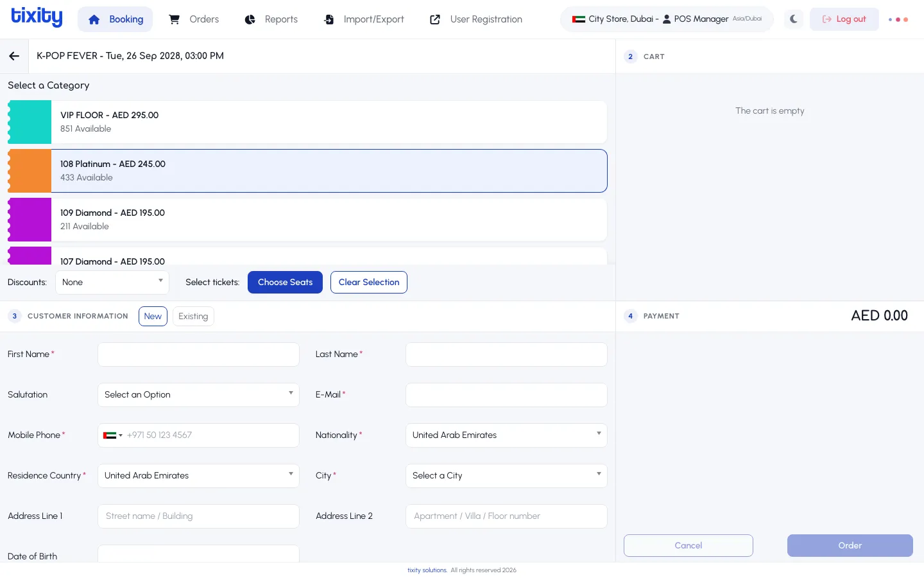Open the Orders tab
Image resolution: width=924 pixels, height=578 pixels.
193,19
